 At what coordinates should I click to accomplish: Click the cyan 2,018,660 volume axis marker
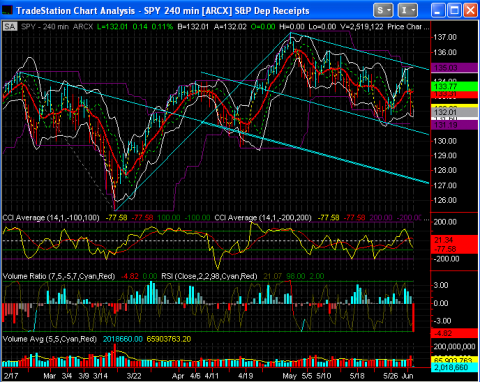[454, 367]
